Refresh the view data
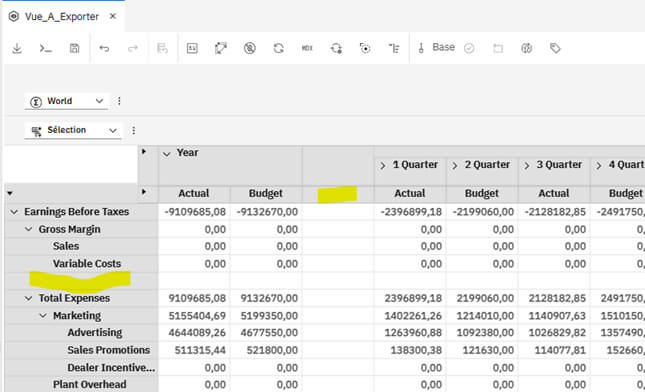Screen dimensions: 645x392 click(278, 48)
